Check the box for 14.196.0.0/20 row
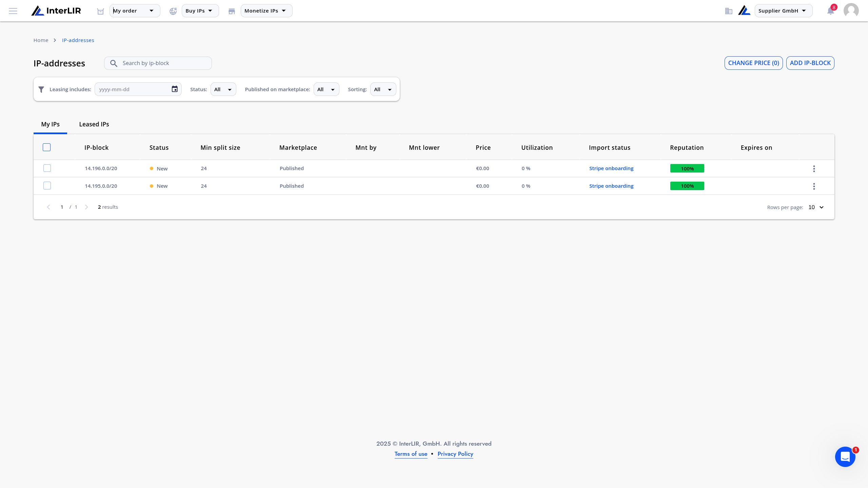 pyautogui.click(x=47, y=168)
